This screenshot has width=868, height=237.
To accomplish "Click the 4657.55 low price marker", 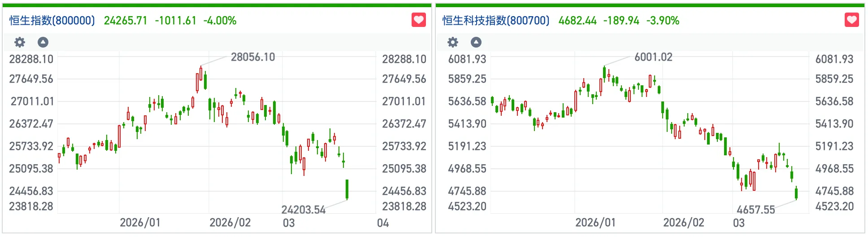I will pos(755,210).
